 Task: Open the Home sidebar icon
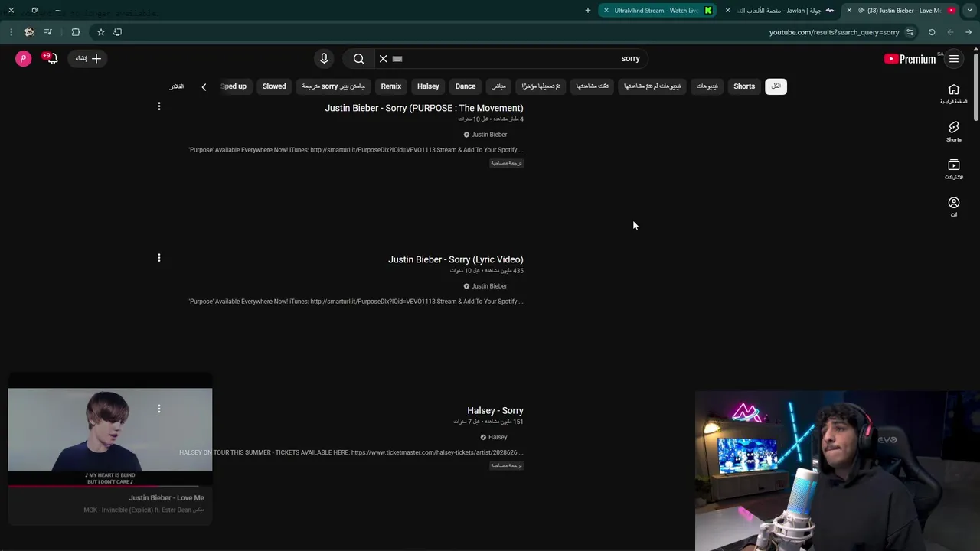click(954, 93)
